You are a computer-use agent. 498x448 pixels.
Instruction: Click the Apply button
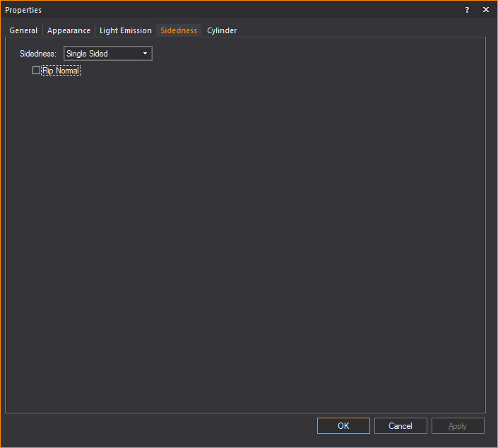point(458,426)
